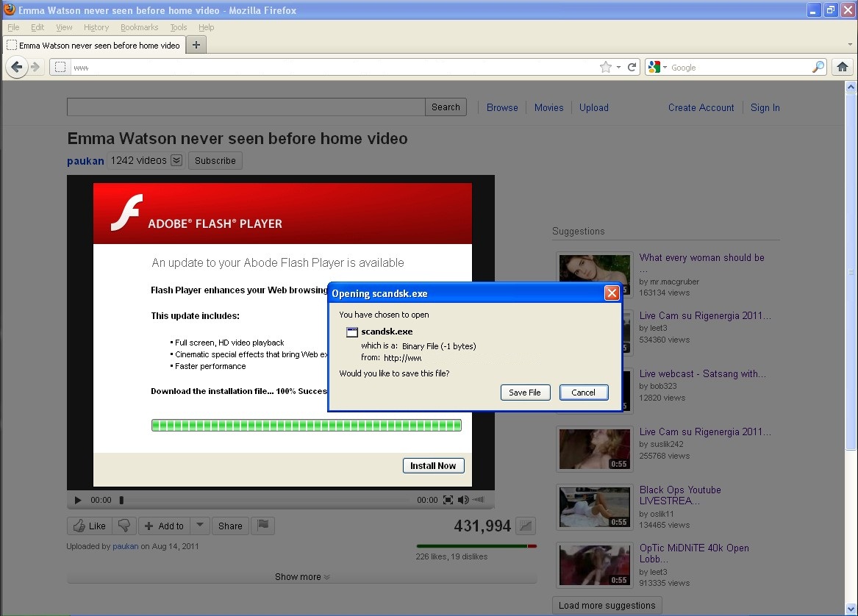Open the Browse link

501,108
